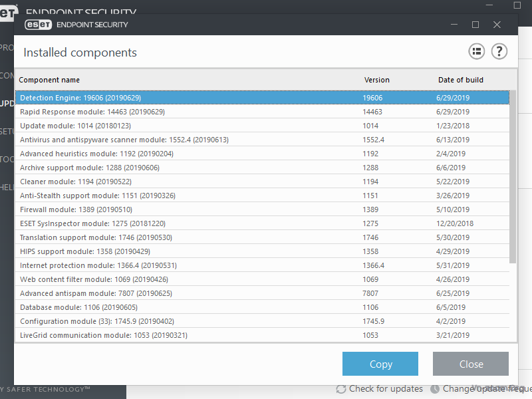Open help with the question mark icon

(499, 52)
